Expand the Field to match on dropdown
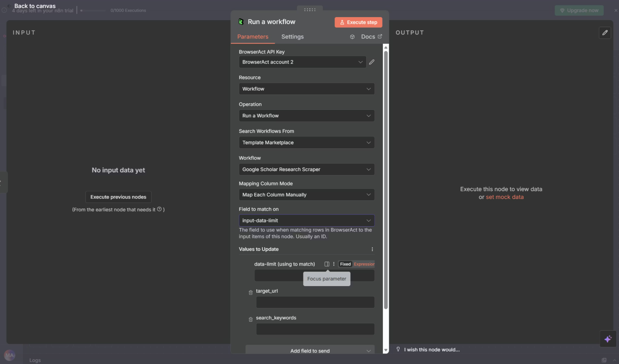Viewport: 619px width, 364px height. tap(306, 220)
